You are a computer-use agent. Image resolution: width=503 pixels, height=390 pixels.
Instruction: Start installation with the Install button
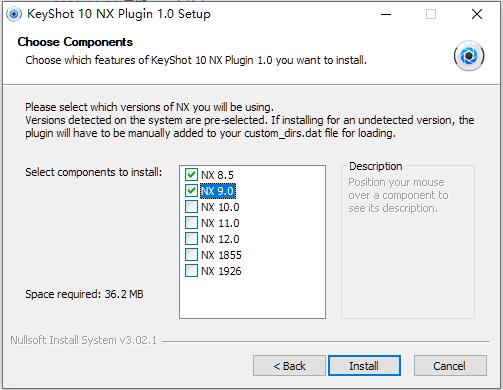click(x=364, y=366)
